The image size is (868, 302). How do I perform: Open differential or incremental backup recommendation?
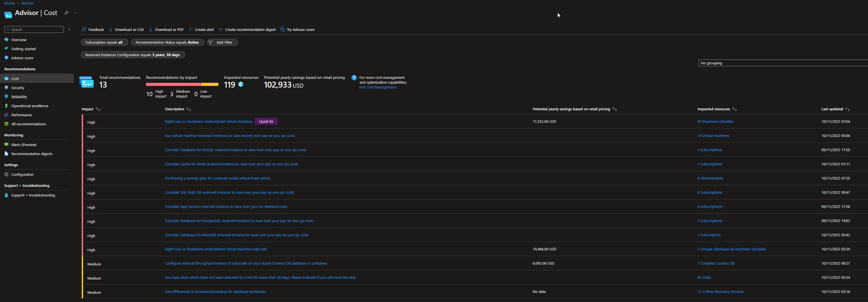(x=215, y=292)
